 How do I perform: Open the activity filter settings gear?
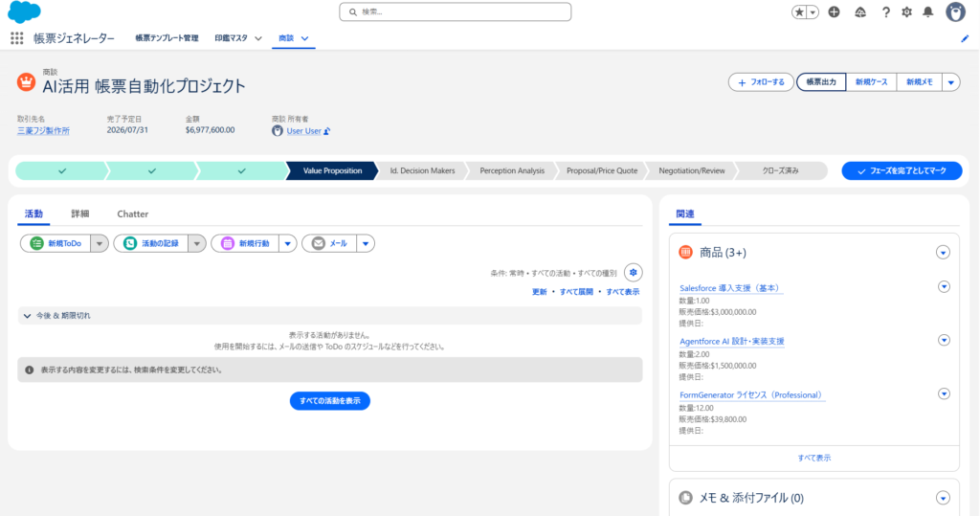[634, 273]
